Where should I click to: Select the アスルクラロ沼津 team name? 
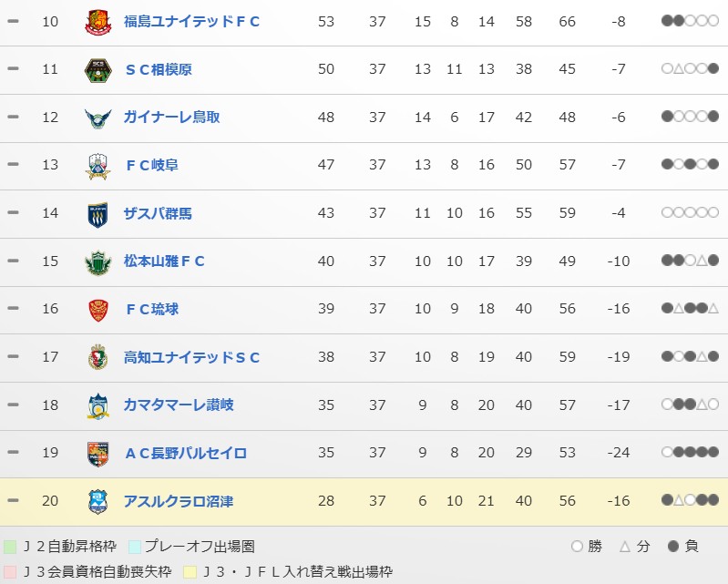click(x=179, y=501)
